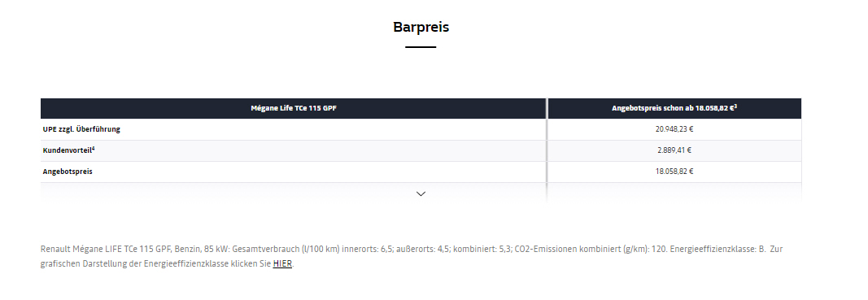Image resolution: width=868 pixels, height=300 pixels.
Task: Click the Angebotspreis schon ab header cell
Action: [674, 108]
